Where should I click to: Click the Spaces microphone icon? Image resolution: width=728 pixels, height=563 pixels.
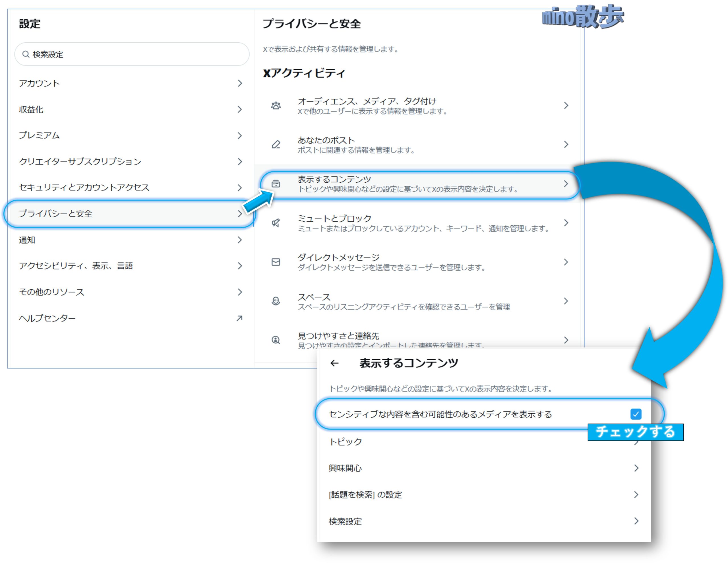(276, 301)
